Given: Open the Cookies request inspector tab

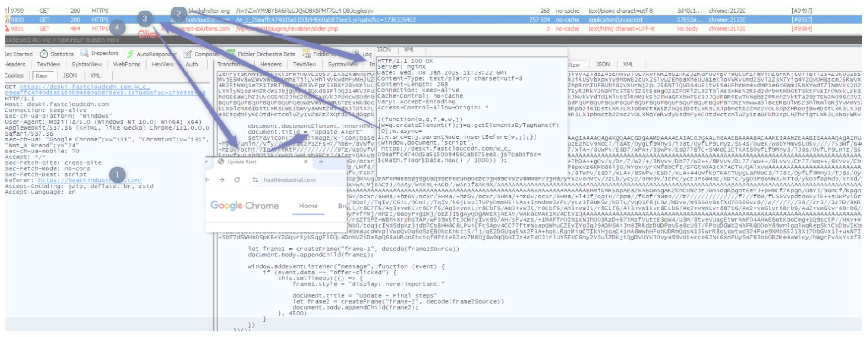Looking at the screenshot, I should tap(14, 76).
